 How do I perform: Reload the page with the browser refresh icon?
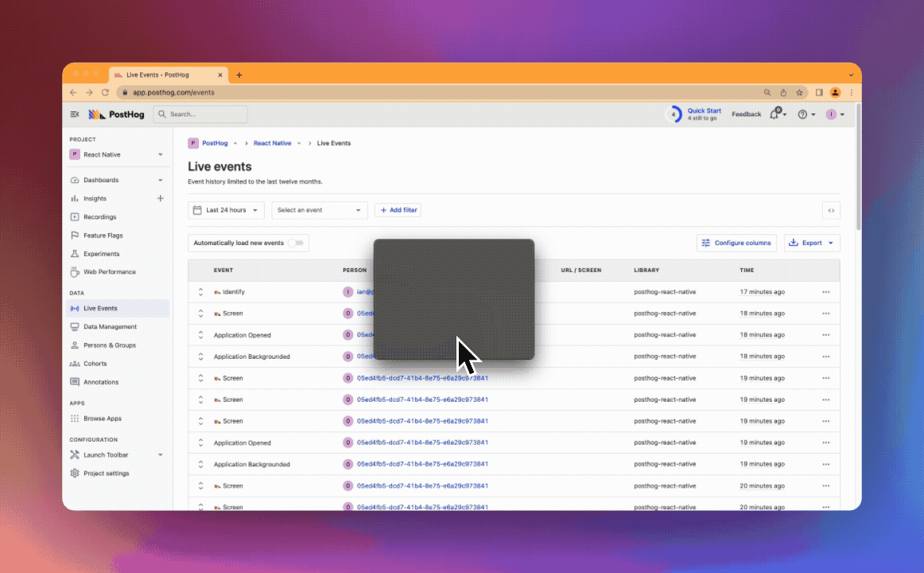pyautogui.click(x=105, y=92)
